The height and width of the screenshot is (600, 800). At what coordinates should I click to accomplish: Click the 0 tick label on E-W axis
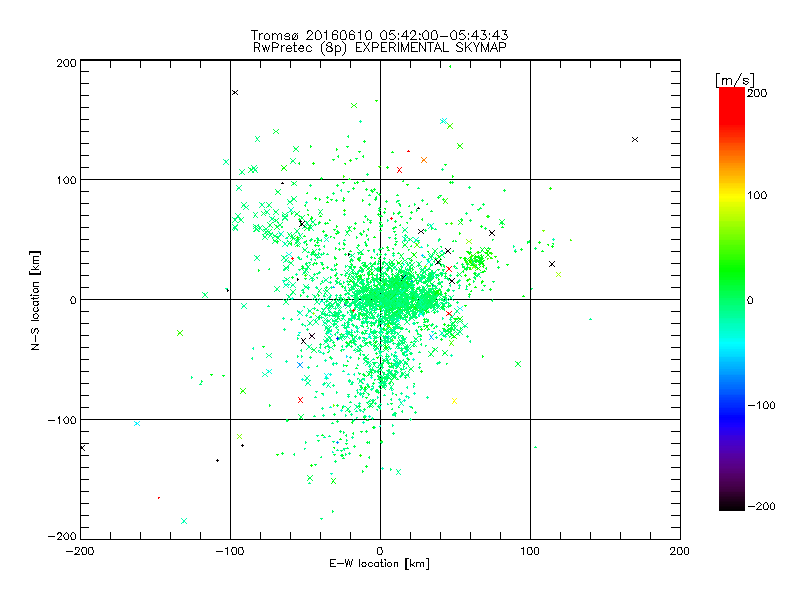pos(380,551)
